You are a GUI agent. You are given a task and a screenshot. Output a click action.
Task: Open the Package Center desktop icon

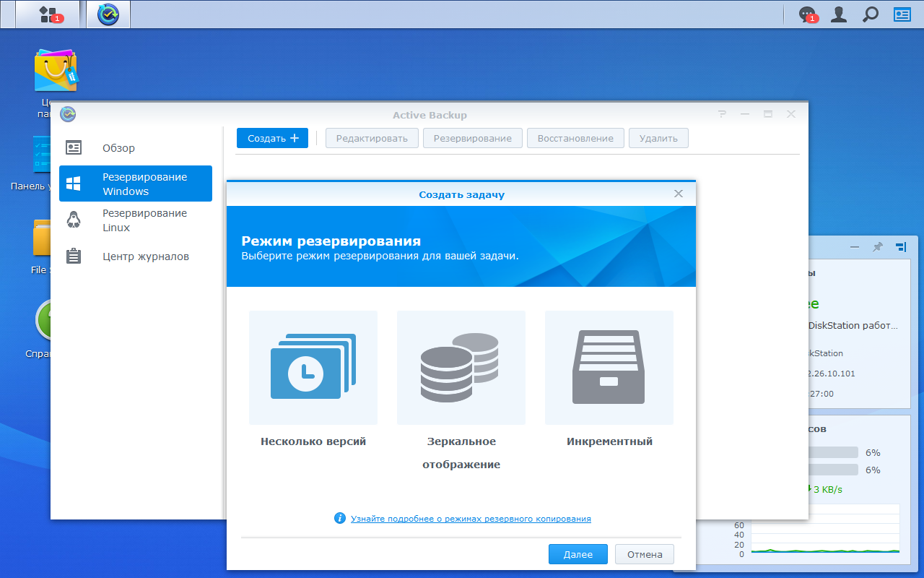pos(56,71)
